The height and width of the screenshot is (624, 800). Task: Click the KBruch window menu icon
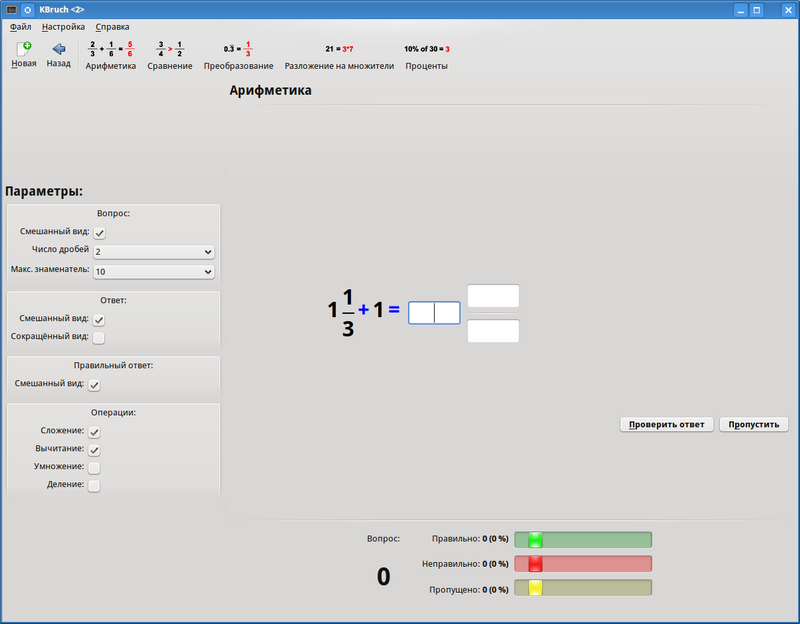(x=11, y=10)
